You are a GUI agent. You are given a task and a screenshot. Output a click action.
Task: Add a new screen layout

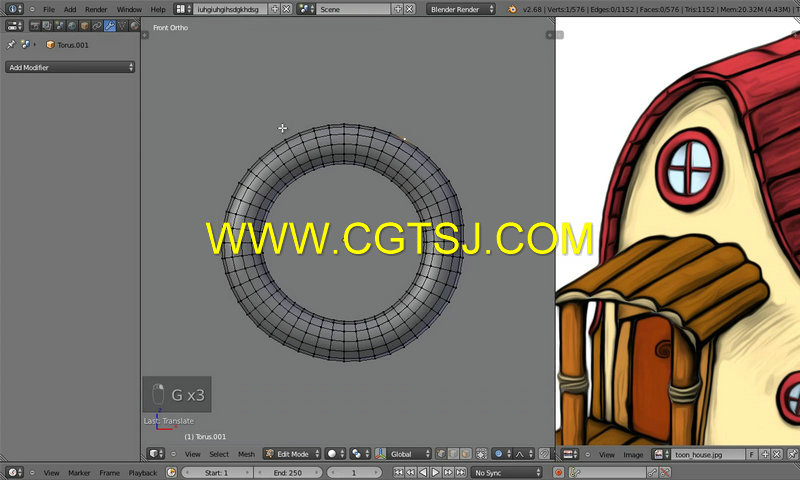point(274,9)
